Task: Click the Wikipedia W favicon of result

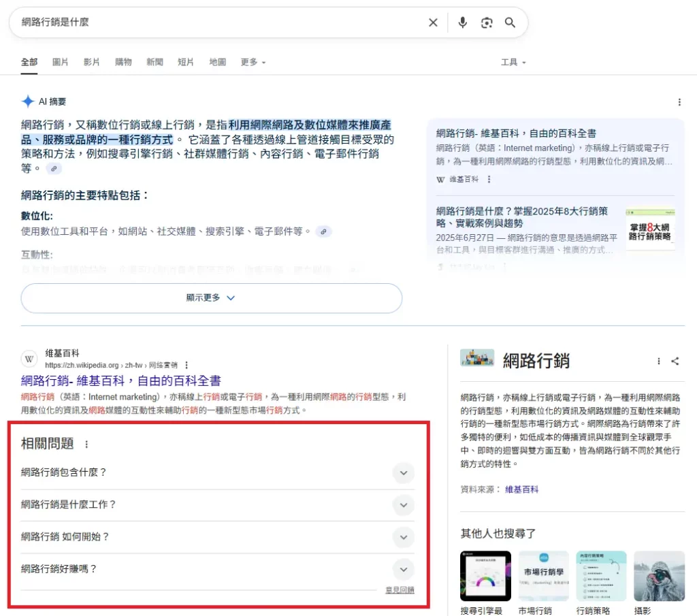Action: point(29,359)
